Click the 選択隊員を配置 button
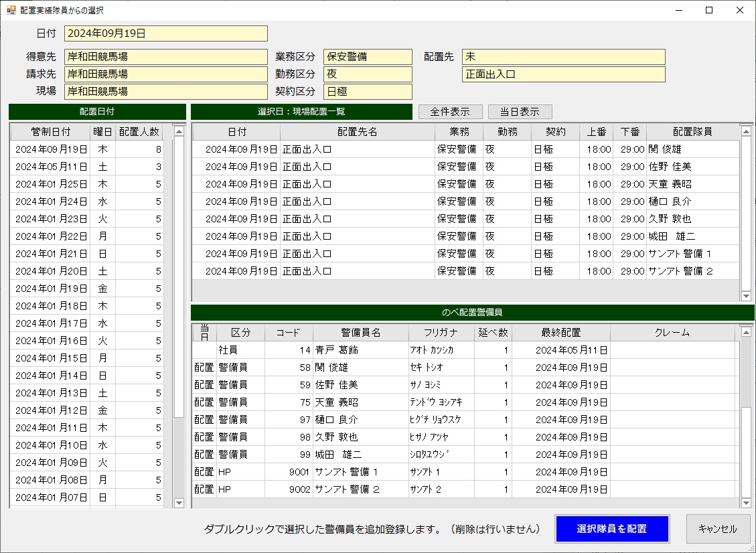 coord(612,529)
